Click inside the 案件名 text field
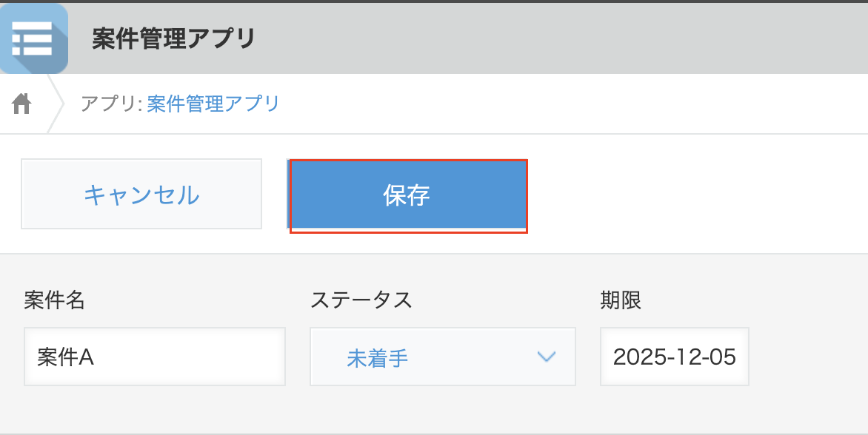The width and height of the screenshot is (868, 435). [x=155, y=358]
